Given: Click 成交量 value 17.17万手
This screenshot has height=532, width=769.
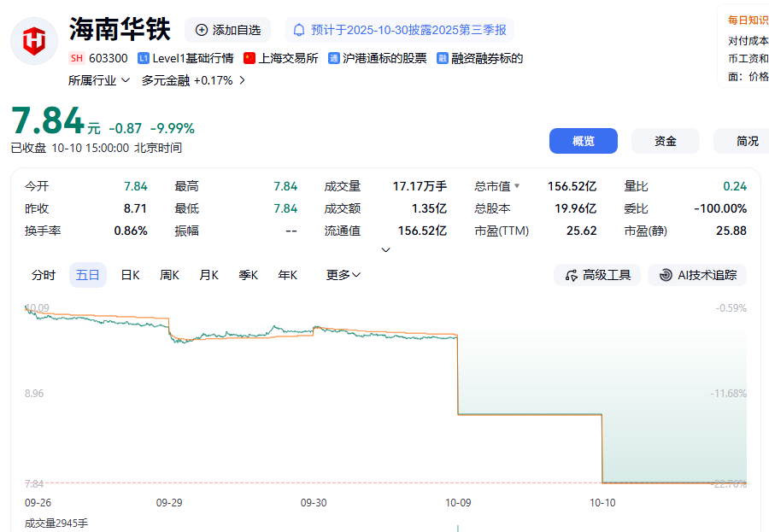Looking at the screenshot, I should pyautogui.click(x=420, y=186).
